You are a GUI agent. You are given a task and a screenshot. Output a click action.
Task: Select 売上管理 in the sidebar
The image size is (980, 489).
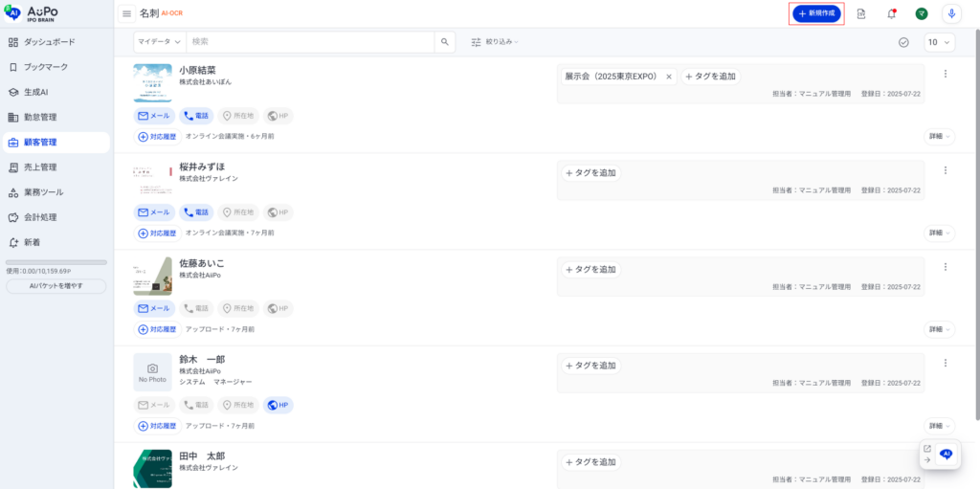pos(40,167)
